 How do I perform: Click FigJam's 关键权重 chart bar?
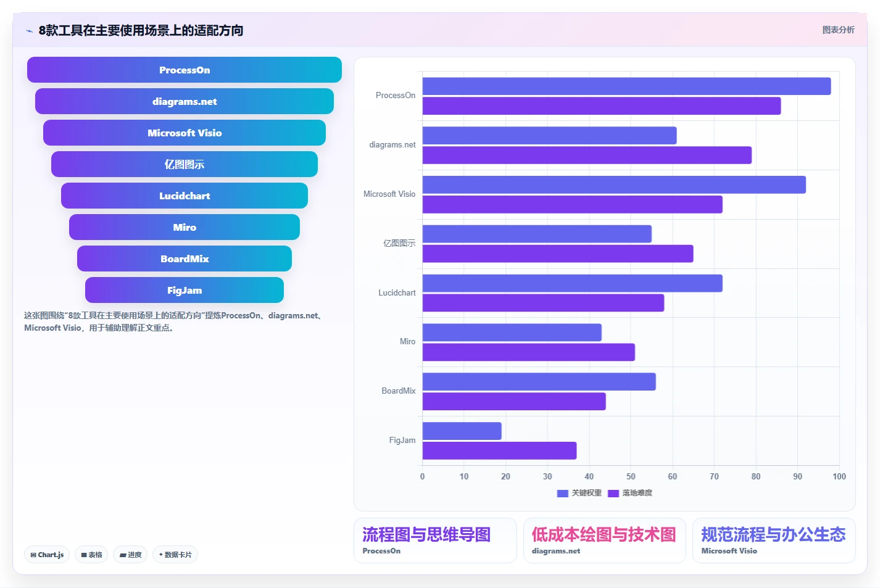point(462,431)
